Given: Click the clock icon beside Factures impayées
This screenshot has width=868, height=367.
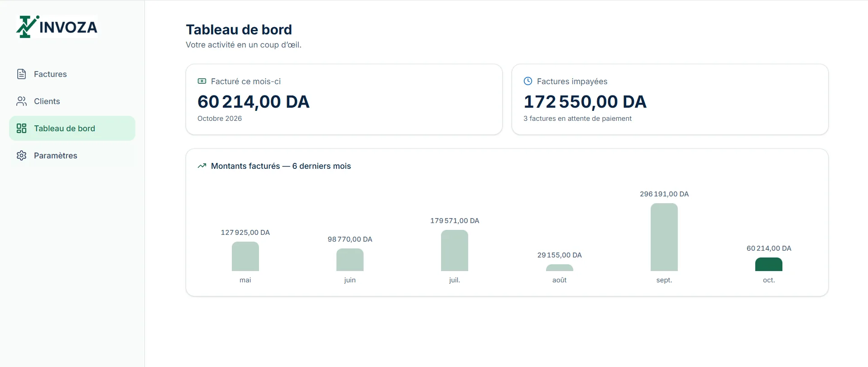Looking at the screenshot, I should (x=528, y=81).
